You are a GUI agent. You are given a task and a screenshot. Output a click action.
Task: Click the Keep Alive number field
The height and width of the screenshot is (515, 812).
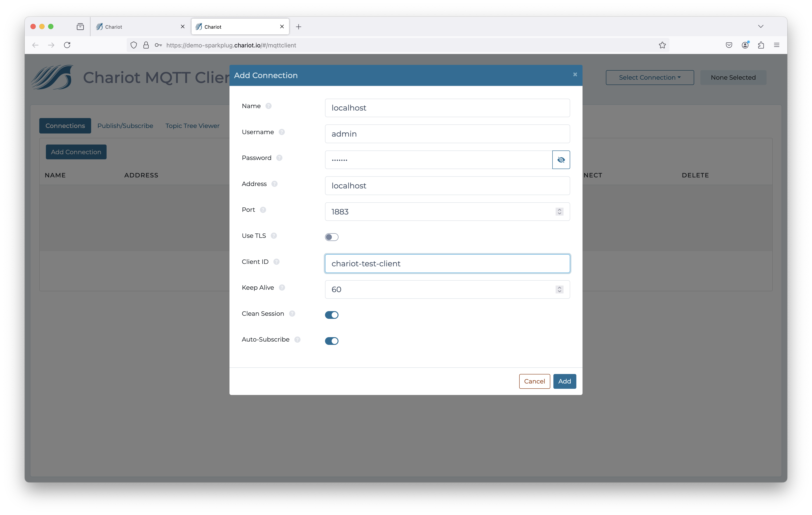tap(447, 289)
